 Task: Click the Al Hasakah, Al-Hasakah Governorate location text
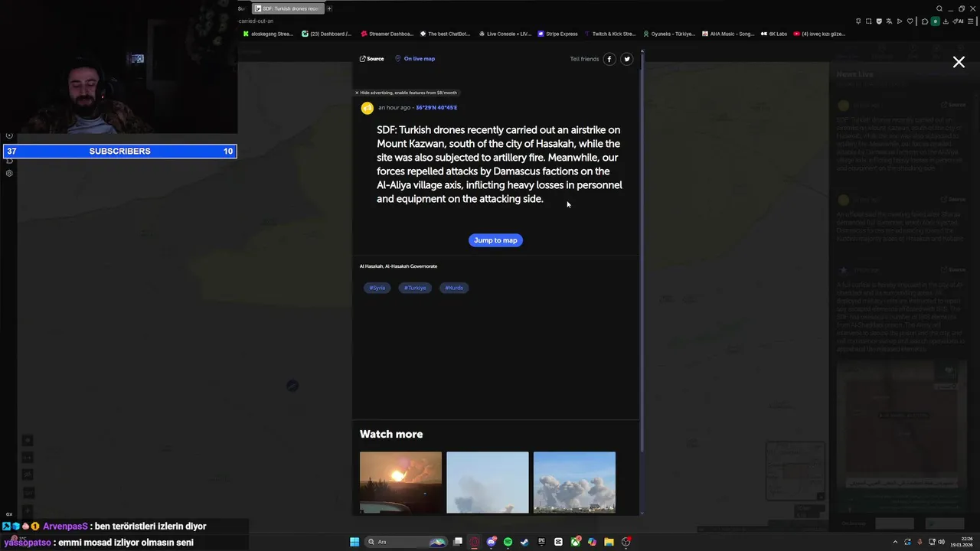[398, 266]
